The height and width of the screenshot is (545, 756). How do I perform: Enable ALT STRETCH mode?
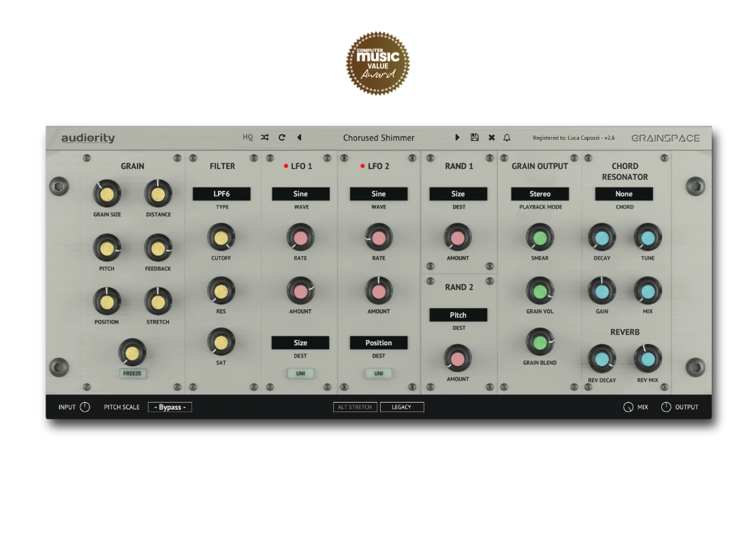[x=355, y=407]
